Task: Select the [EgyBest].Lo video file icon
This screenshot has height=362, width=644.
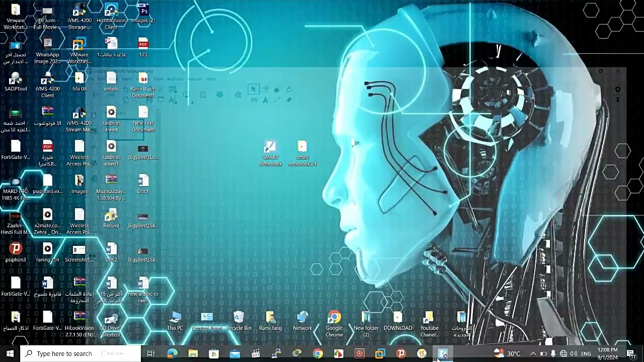Action: click(x=143, y=150)
